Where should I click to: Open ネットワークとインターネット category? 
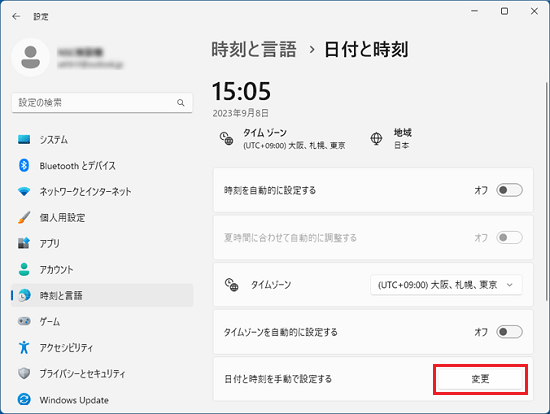point(102,191)
